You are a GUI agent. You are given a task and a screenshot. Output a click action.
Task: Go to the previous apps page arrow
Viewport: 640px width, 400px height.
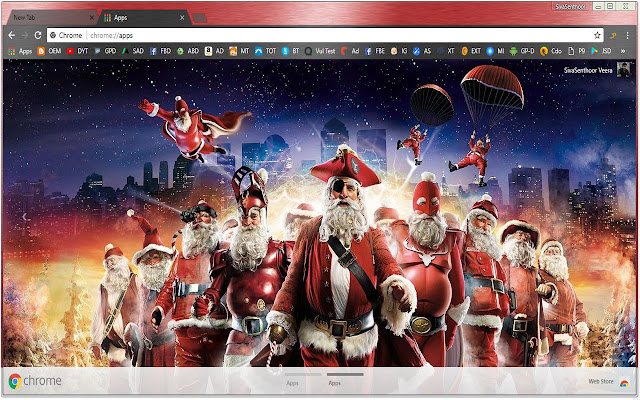pos(24,217)
